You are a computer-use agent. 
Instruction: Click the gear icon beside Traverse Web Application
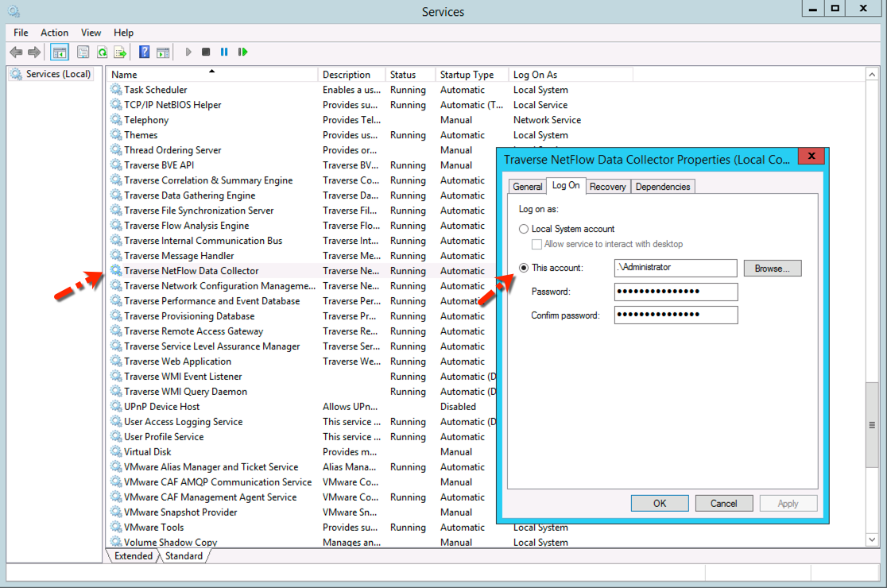coord(116,361)
